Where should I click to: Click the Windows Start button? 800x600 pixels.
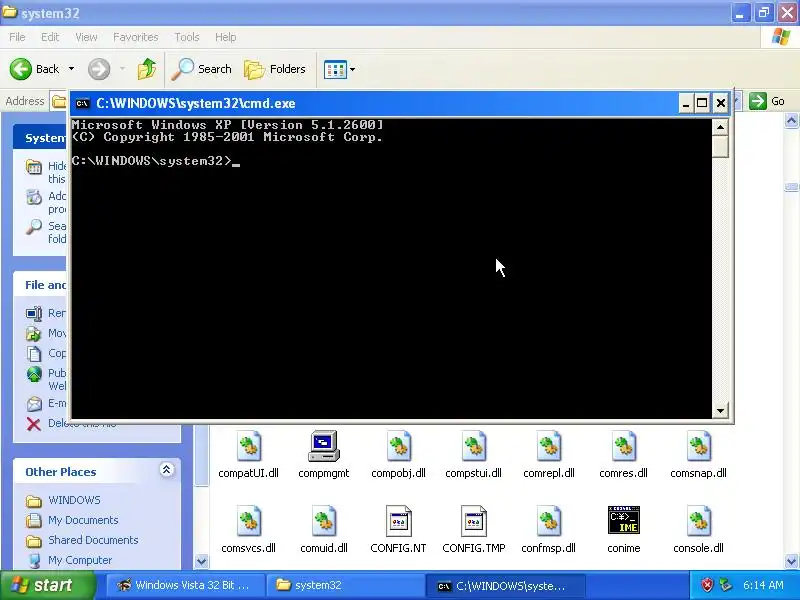[48, 585]
